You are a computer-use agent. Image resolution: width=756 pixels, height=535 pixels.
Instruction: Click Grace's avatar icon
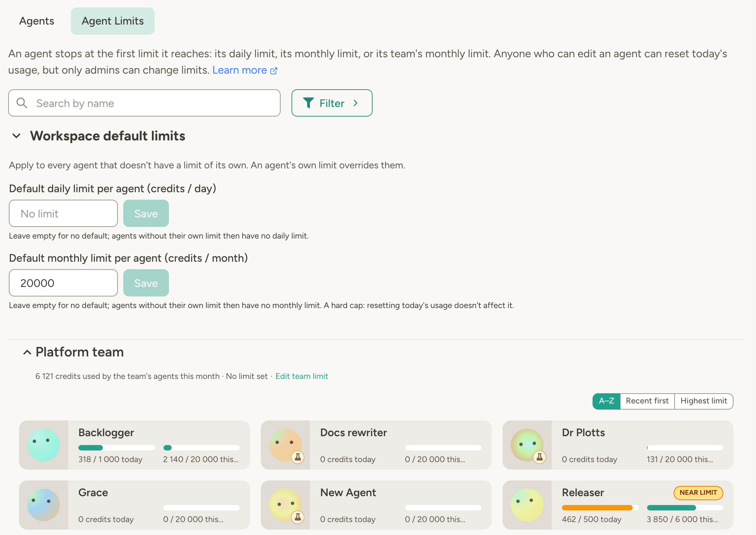click(x=44, y=505)
